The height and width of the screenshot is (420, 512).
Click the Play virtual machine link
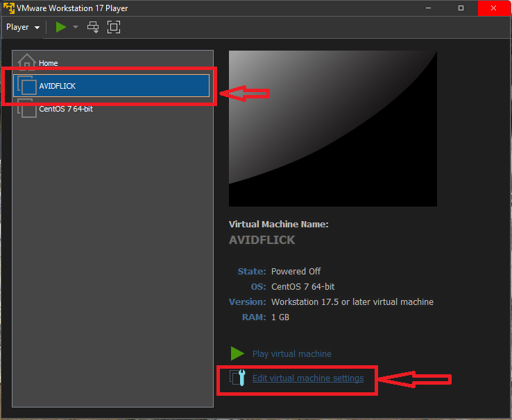[x=291, y=353]
